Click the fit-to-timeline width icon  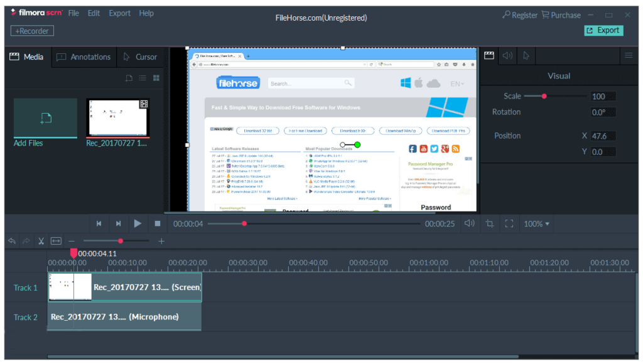click(x=57, y=241)
